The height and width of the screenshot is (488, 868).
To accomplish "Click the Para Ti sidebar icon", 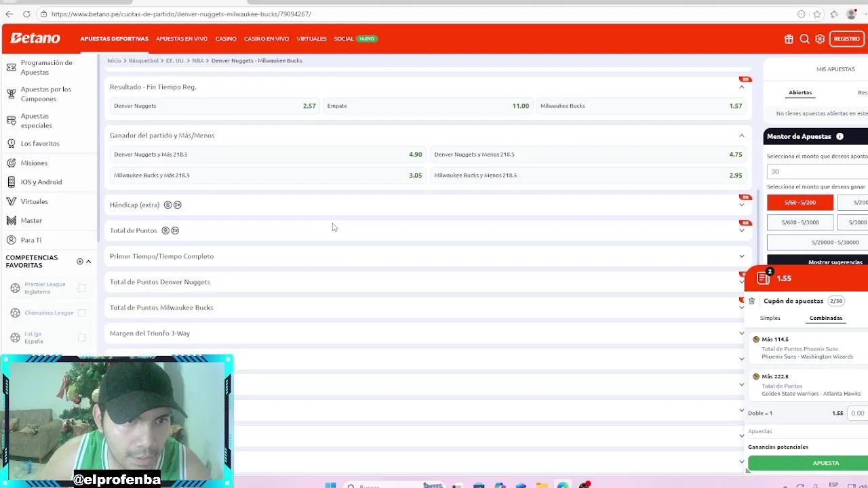I will [x=11, y=240].
